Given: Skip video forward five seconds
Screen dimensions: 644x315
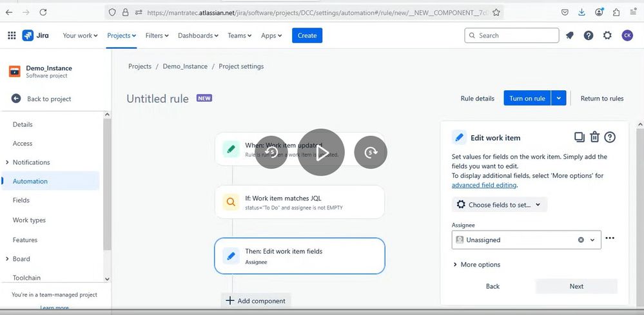Looking at the screenshot, I should 371,153.
